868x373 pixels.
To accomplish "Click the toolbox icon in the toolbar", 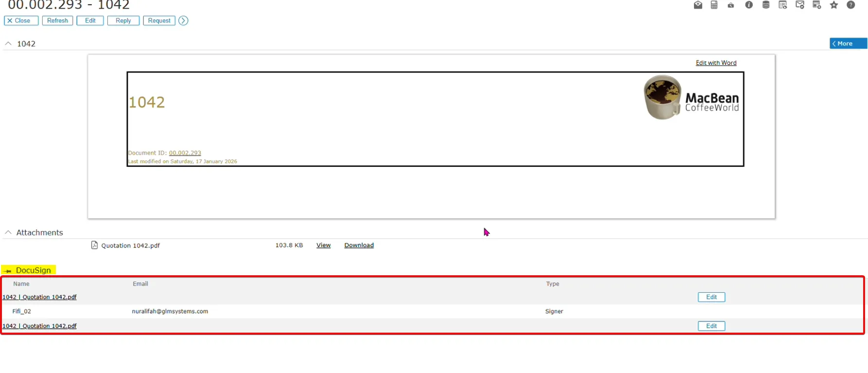I will click(731, 5).
